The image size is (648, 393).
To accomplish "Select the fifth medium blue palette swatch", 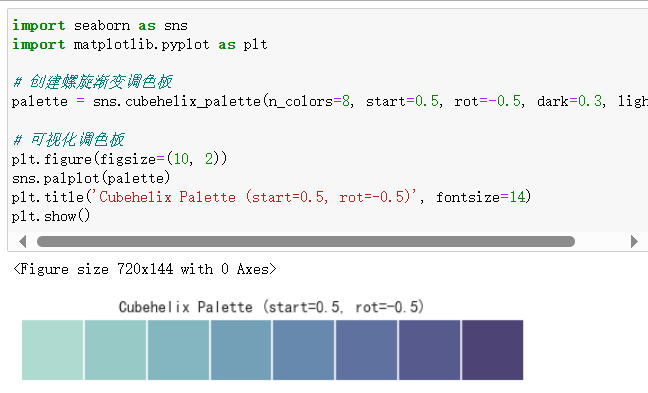I will (304, 350).
